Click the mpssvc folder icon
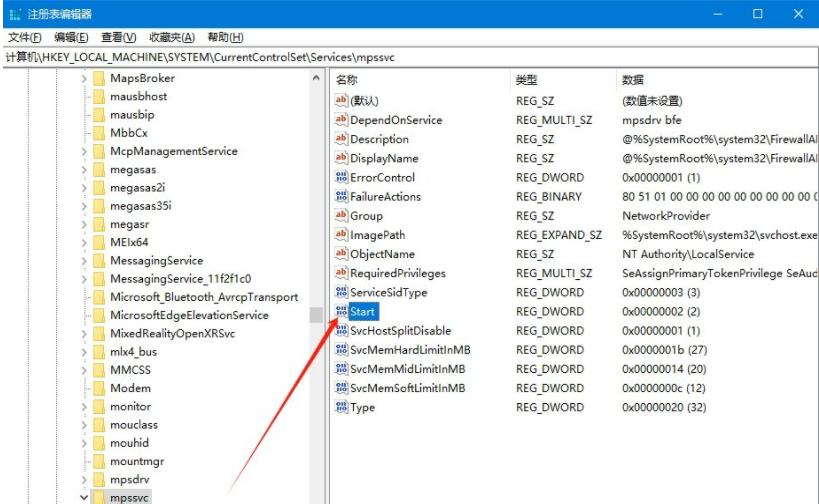 coord(99,497)
